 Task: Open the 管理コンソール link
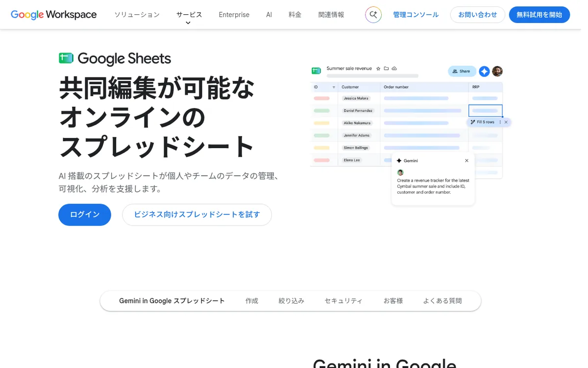click(x=416, y=15)
